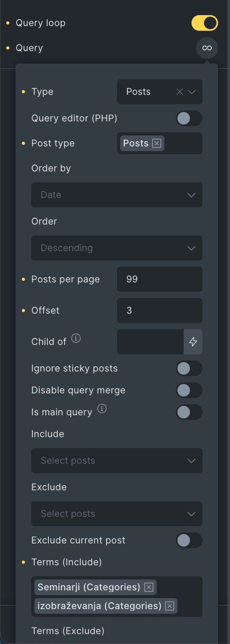Open the Include Select posts dropdown

pyautogui.click(x=117, y=461)
